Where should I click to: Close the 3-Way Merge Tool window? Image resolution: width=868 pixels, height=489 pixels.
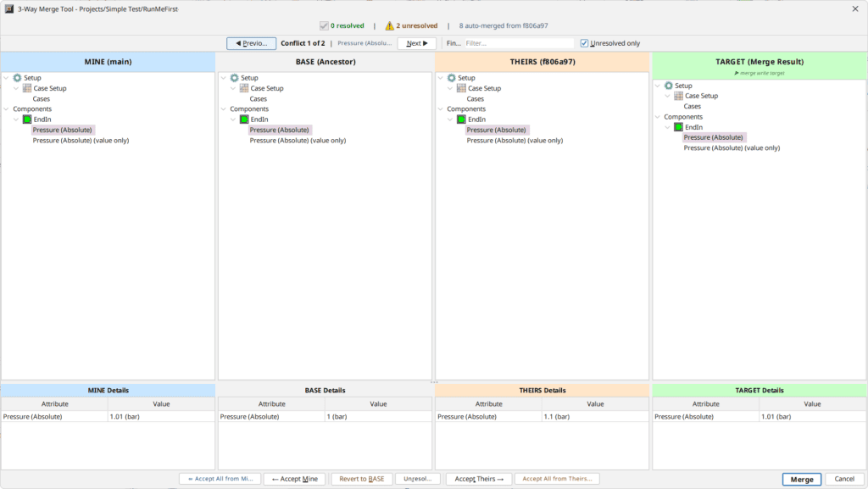point(855,8)
